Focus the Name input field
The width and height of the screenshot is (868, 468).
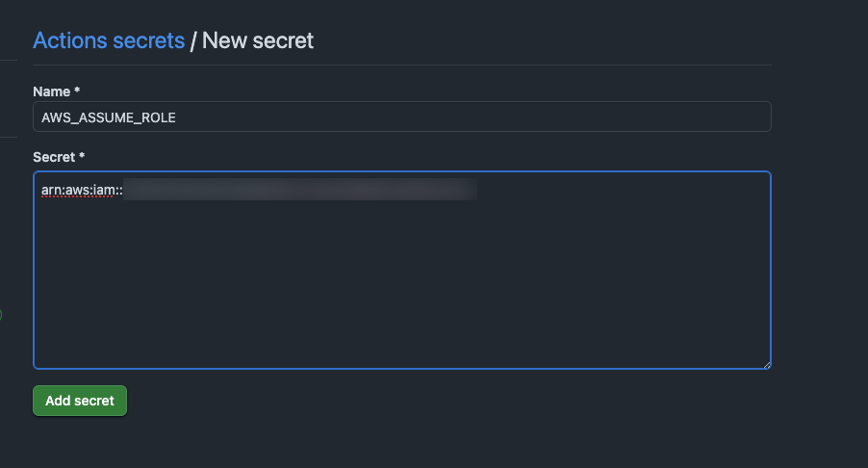401,117
